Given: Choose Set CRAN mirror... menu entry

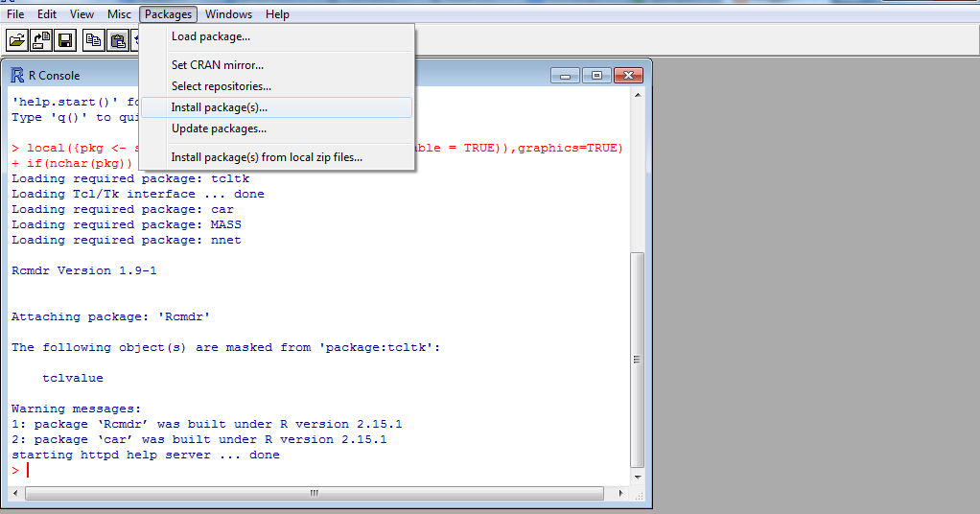Looking at the screenshot, I should pyautogui.click(x=276, y=65).
